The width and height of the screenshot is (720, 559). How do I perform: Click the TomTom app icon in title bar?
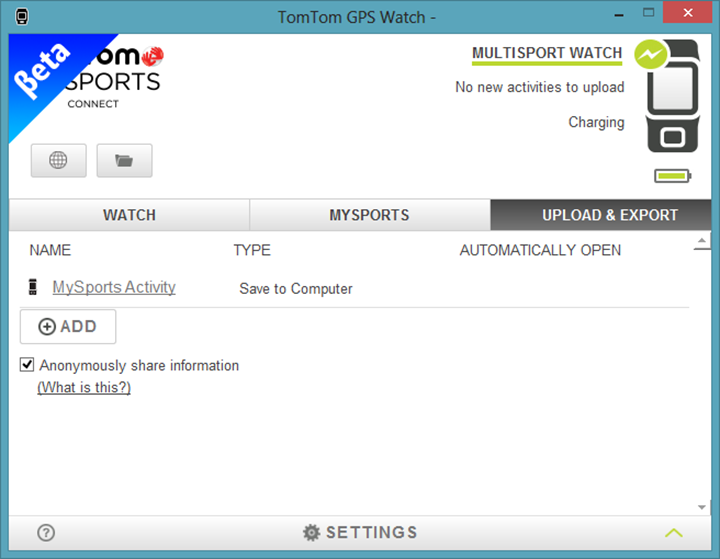22,17
